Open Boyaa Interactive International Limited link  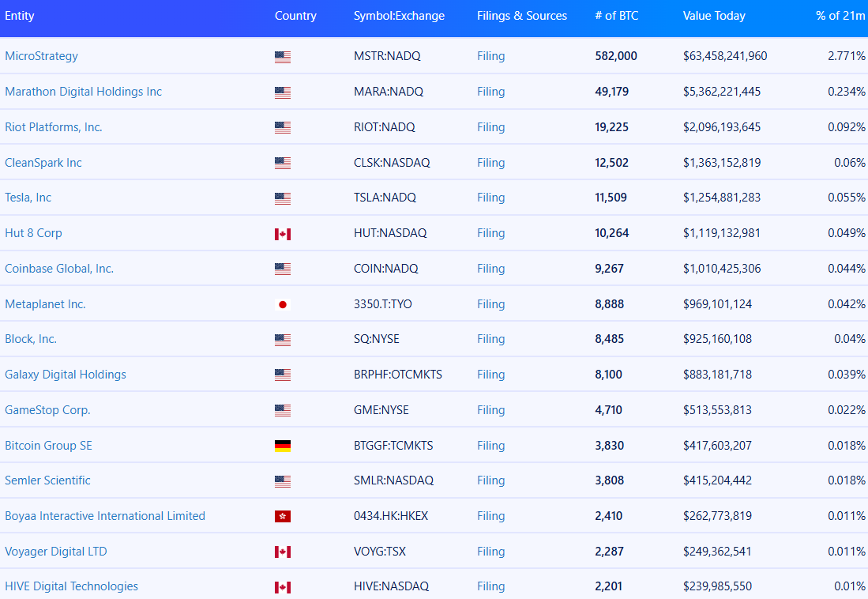(105, 515)
